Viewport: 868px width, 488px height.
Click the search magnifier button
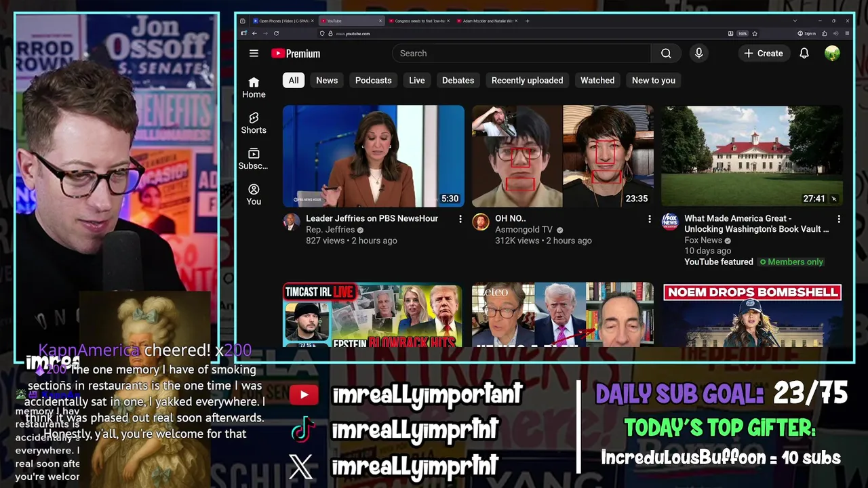[x=666, y=54]
